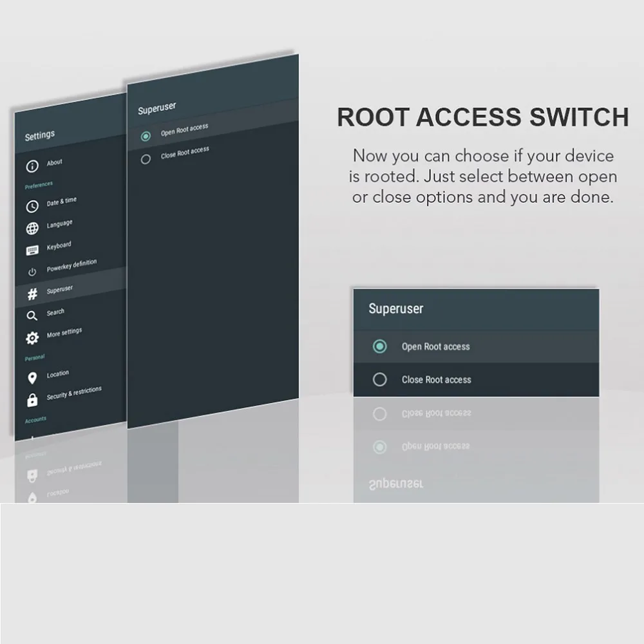Click the ROOT ACCESS SWITCH heading
Image resolution: width=644 pixels, height=644 pixels.
point(483,117)
